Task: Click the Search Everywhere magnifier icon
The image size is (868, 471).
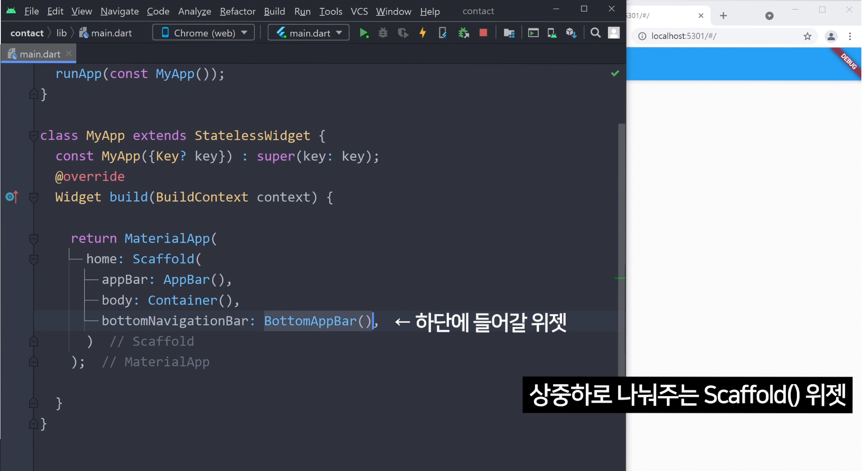Action: 595,33
